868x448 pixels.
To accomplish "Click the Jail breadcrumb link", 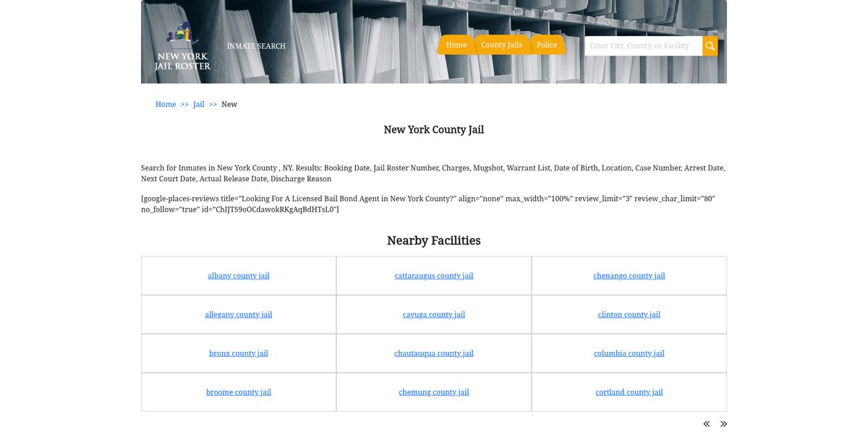I will [x=199, y=104].
